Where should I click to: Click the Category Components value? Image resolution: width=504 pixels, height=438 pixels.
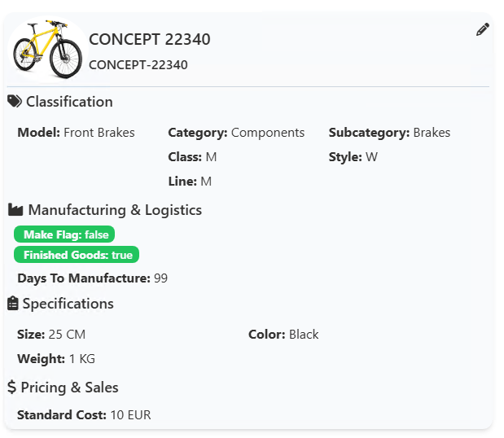click(267, 133)
